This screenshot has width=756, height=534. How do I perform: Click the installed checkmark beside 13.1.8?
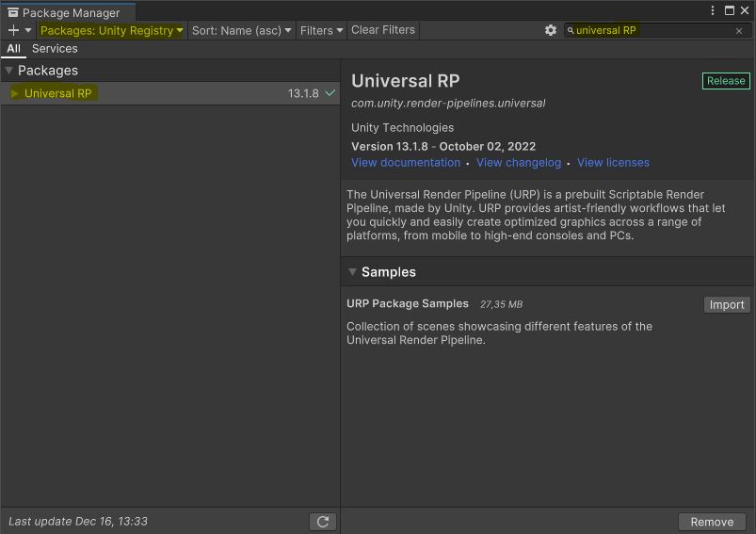(x=330, y=93)
